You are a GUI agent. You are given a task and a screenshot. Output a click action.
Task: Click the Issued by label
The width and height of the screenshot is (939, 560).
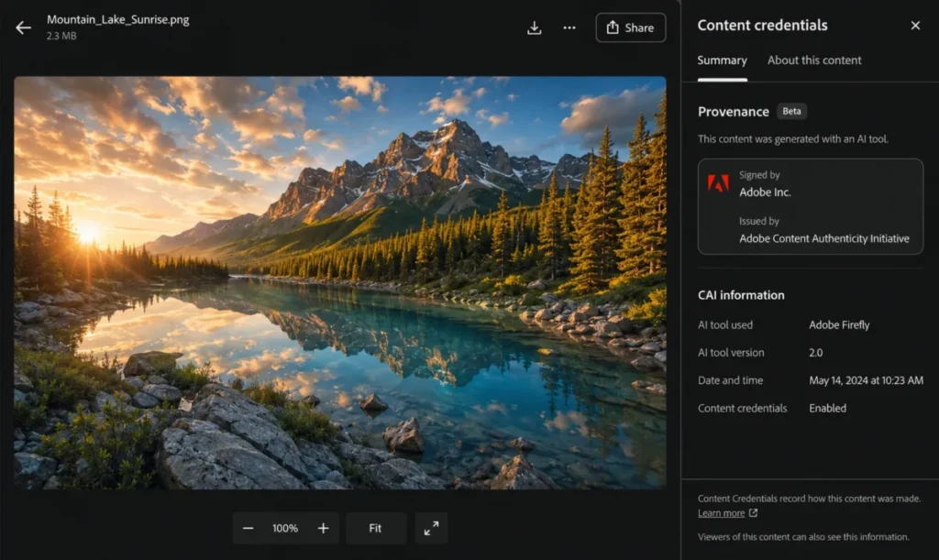point(758,221)
